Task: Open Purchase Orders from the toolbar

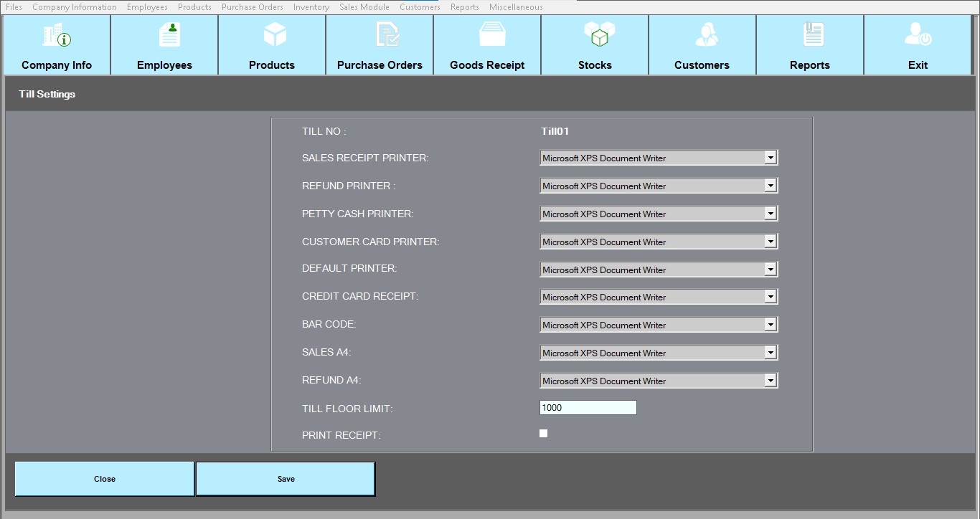Action: pyautogui.click(x=387, y=35)
